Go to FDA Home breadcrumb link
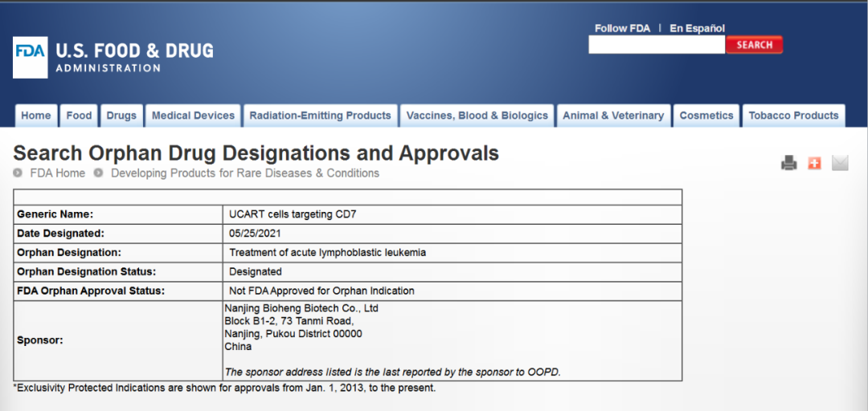The width and height of the screenshot is (868, 411). (58, 173)
